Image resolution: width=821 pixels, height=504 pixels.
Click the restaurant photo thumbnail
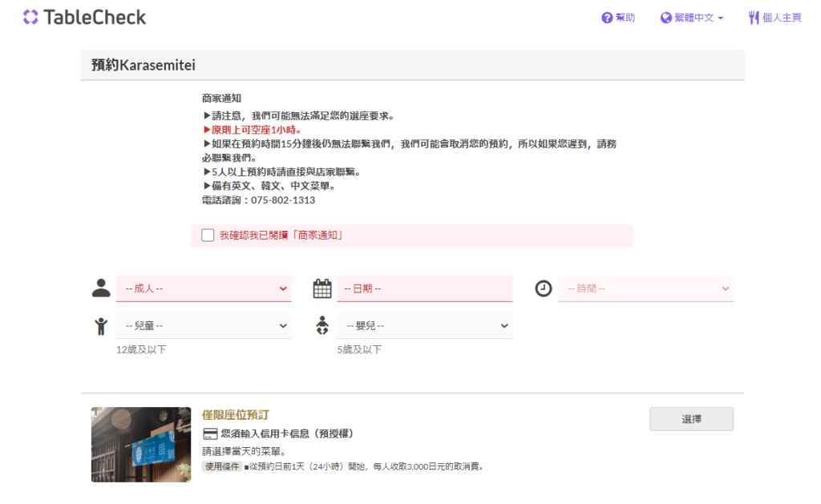(x=141, y=445)
